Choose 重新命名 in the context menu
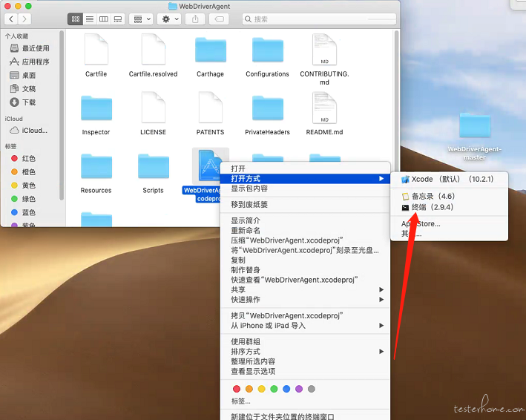This screenshot has width=526, height=420. 305,231
